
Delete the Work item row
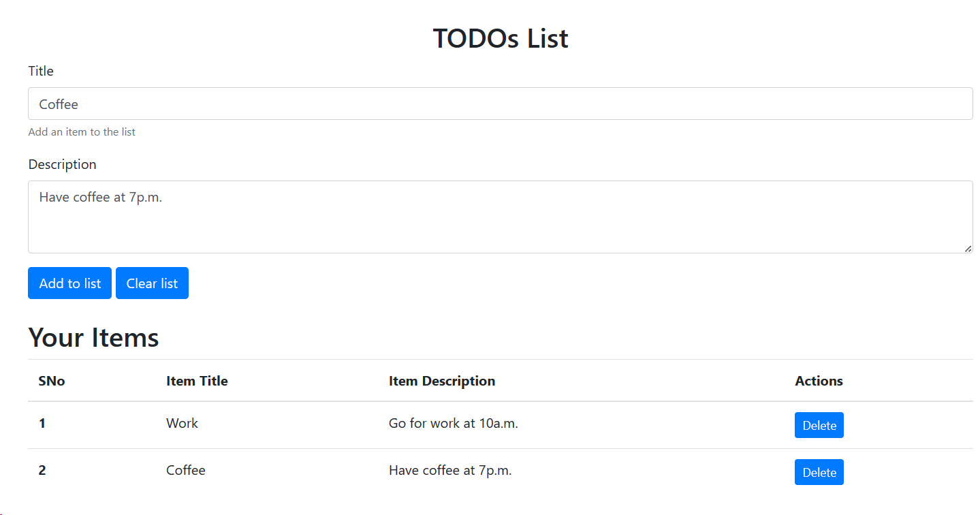pyautogui.click(x=819, y=425)
